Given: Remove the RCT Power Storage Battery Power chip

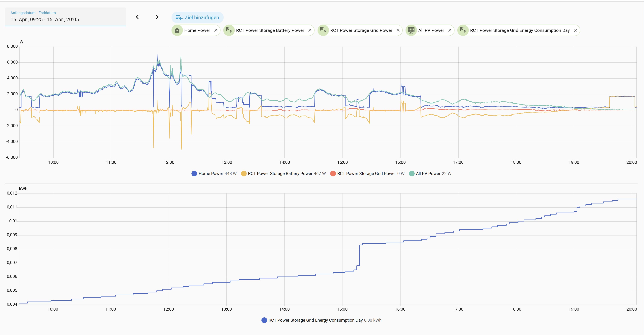Looking at the screenshot, I should [310, 30].
